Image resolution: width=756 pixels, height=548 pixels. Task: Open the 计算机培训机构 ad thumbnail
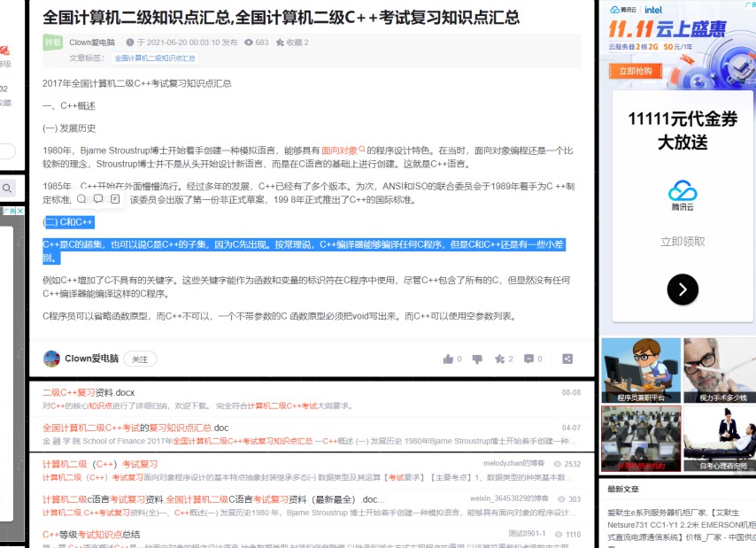click(x=641, y=438)
